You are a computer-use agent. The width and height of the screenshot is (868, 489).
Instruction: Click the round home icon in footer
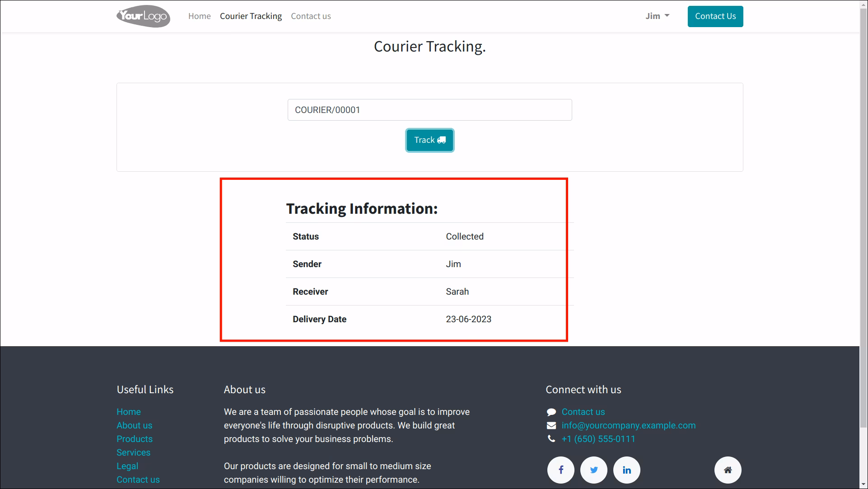coord(728,470)
